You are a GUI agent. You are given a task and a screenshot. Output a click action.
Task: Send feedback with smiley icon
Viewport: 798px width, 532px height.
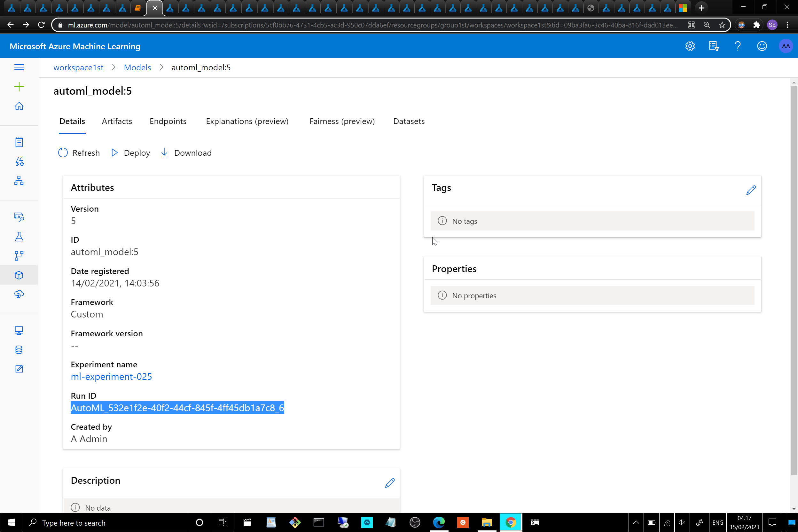pos(762,46)
